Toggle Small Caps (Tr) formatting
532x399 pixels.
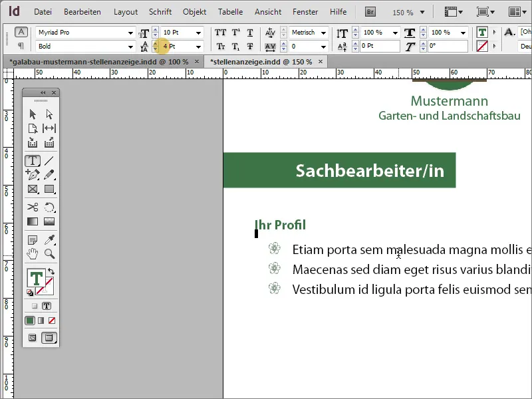click(x=221, y=47)
